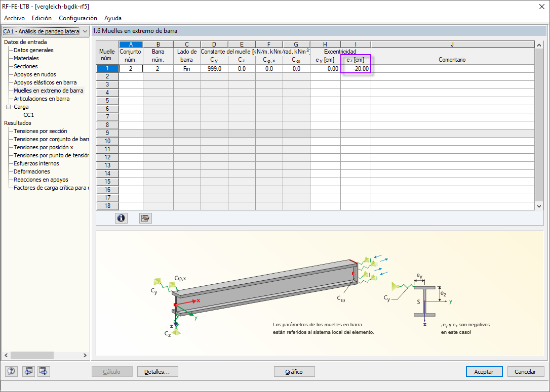The height and width of the screenshot is (392, 550).
Task: Select row header number 9
Action: pos(107,133)
